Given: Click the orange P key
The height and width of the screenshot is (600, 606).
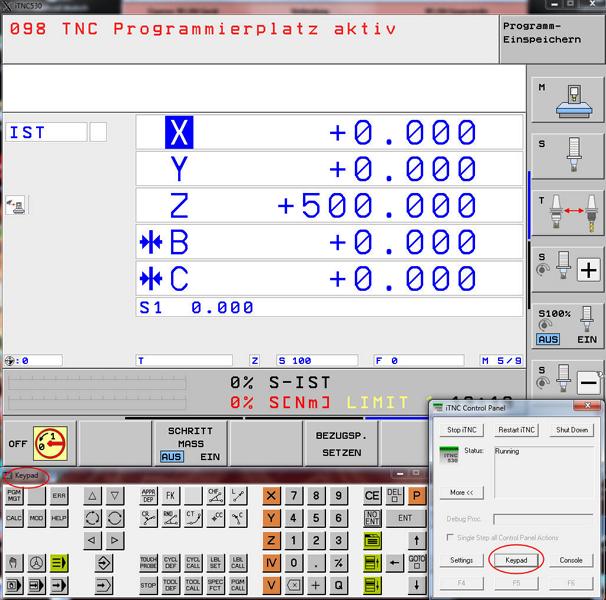Looking at the screenshot, I should pyautogui.click(x=417, y=495).
